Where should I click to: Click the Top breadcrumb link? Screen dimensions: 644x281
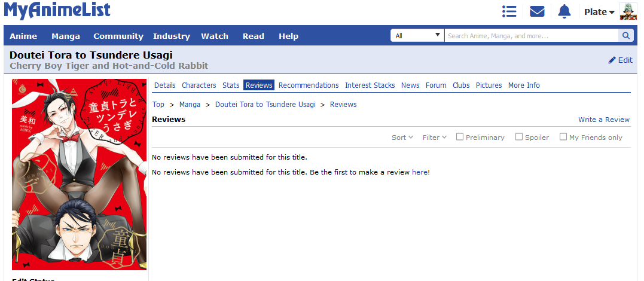tap(158, 105)
